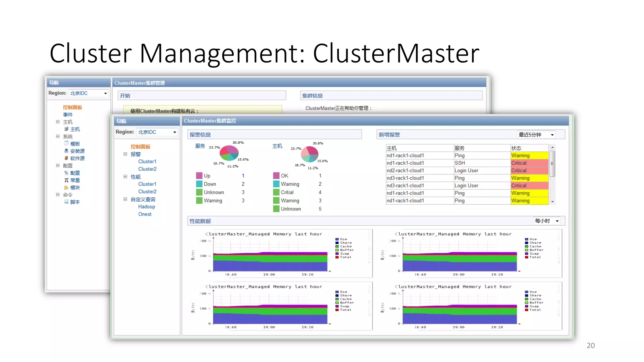
Task: Open 事件 link in back window
Action: (68, 115)
